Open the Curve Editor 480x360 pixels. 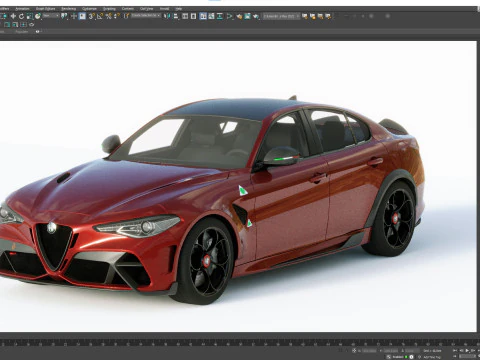click(x=211, y=16)
